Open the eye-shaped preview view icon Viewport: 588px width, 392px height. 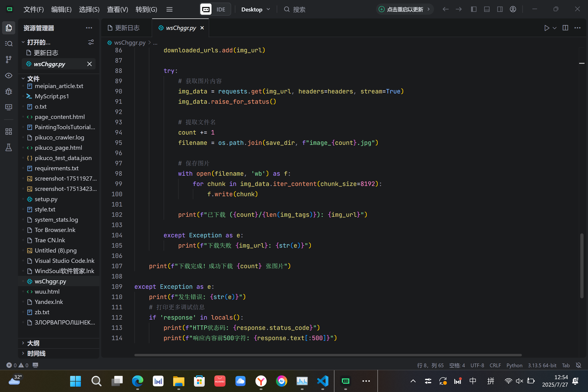(9, 75)
